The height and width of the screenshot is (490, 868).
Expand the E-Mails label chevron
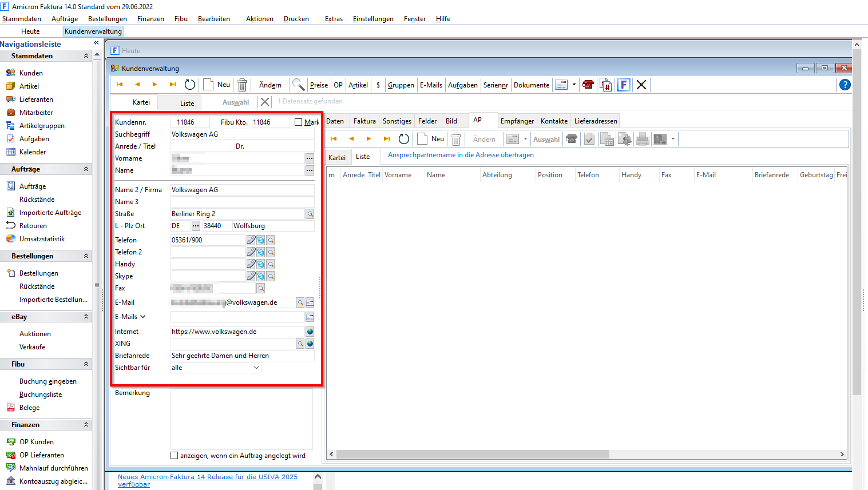(x=142, y=317)
